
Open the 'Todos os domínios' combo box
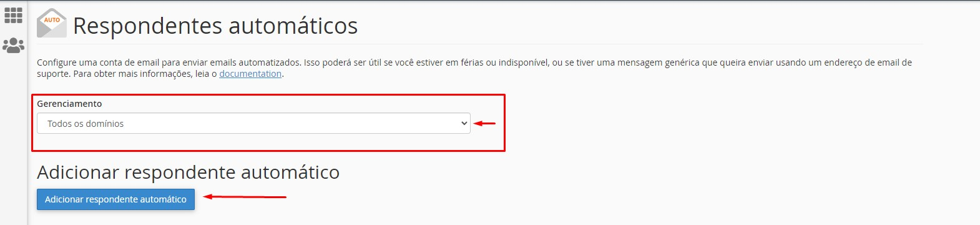(x=253, y=123)
